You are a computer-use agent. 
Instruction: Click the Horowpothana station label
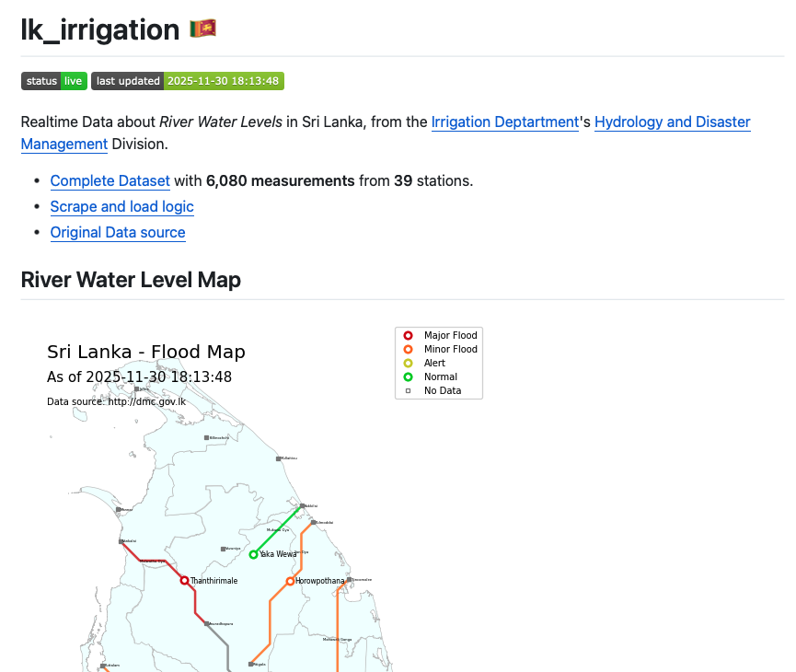320,581
